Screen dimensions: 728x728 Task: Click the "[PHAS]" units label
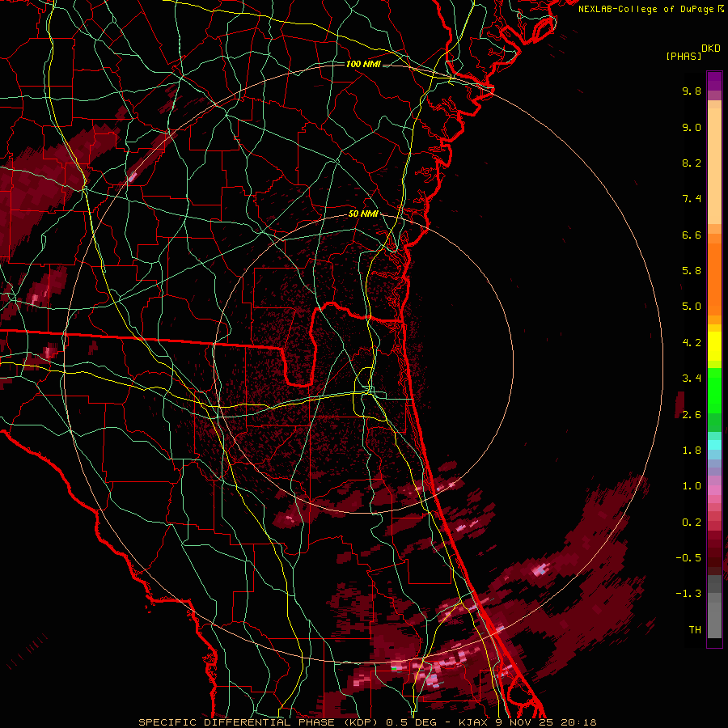(x=684, y=57)
